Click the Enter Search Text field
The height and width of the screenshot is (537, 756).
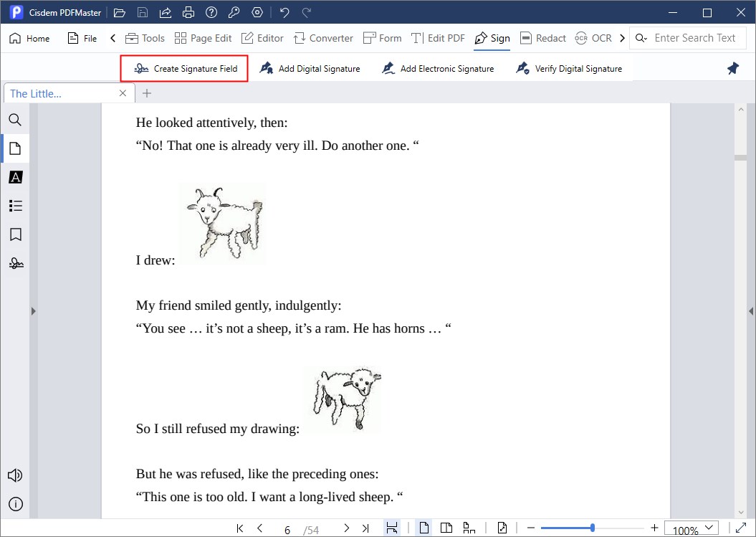tap(695, 37)
